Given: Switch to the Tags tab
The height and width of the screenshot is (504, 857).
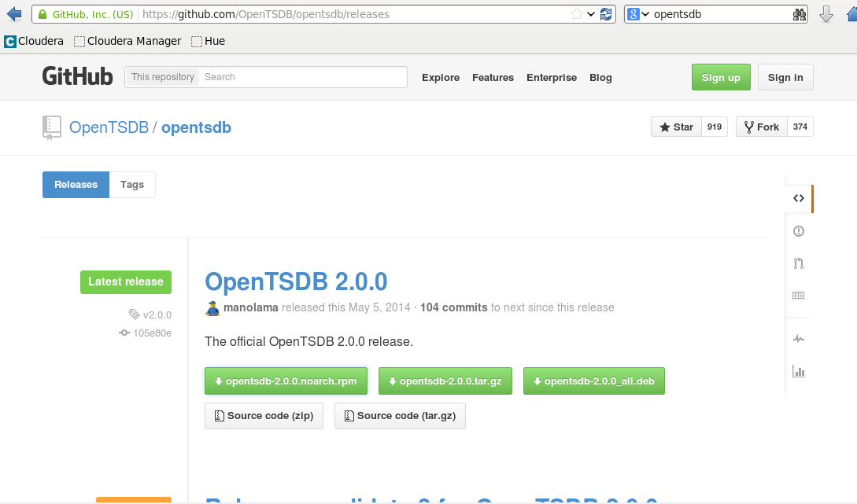Looking at the screenshot, I should (x=131, y=184).
